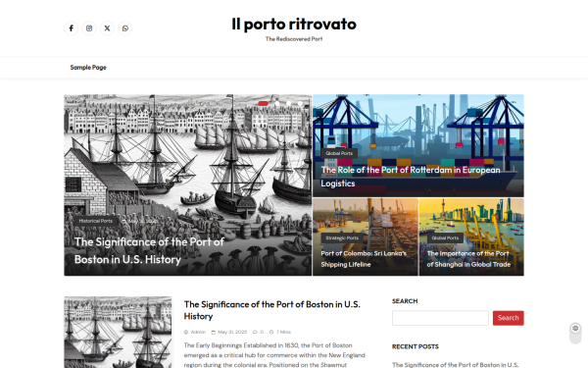
Task: Go to the Il porto ritrovato site title
Action: [x=294, y=24]
